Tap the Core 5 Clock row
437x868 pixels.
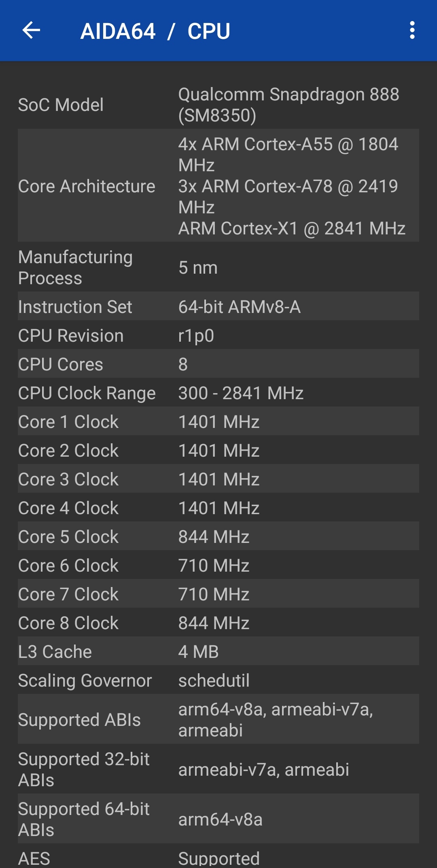pyautogui.click(x=218, y=536)
